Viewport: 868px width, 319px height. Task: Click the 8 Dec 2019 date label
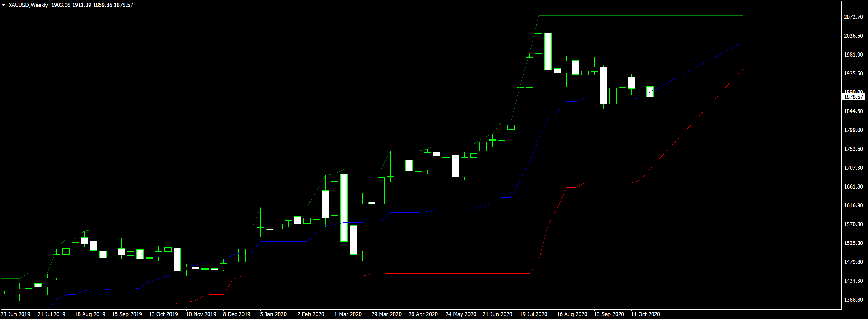(x=237, y=314)
